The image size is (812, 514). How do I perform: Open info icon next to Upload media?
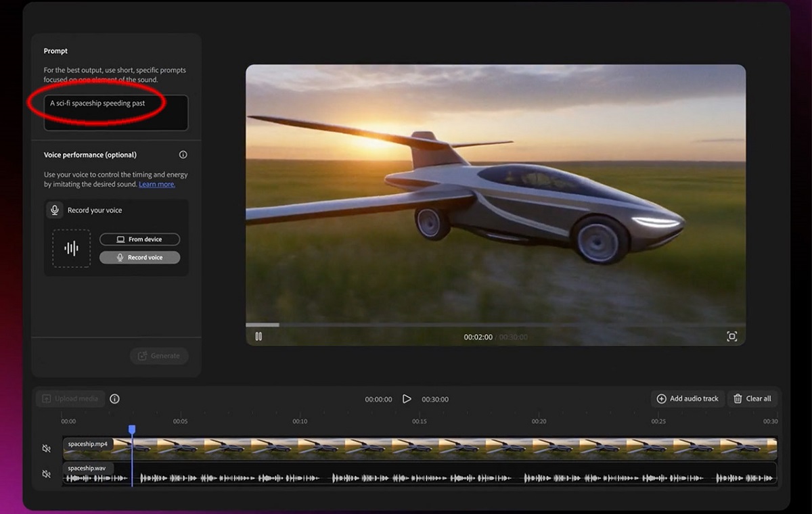point(114,399)
